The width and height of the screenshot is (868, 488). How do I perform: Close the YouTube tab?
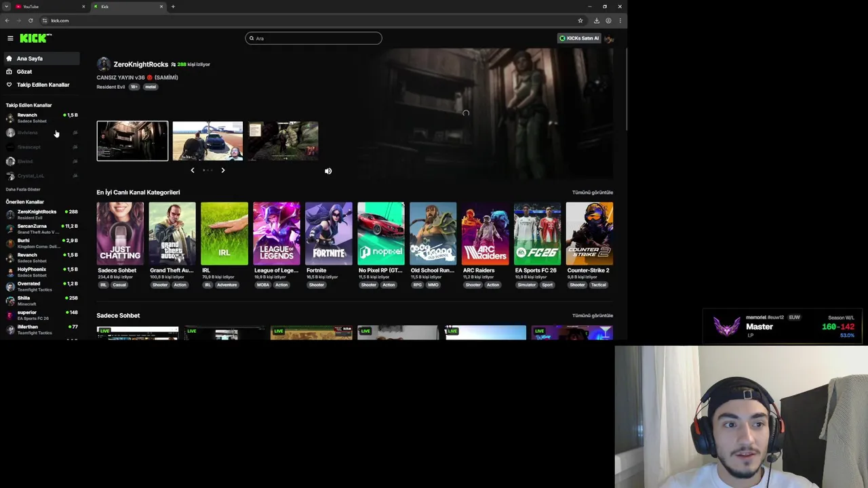point(83,7)
